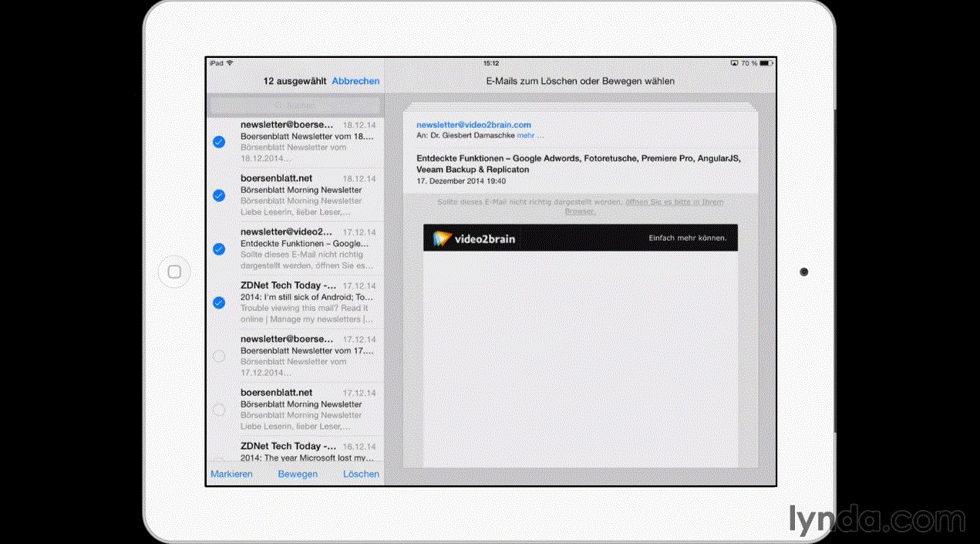Tap Löschen to delete selected emails
980x544 pixels.
[361, 474]
